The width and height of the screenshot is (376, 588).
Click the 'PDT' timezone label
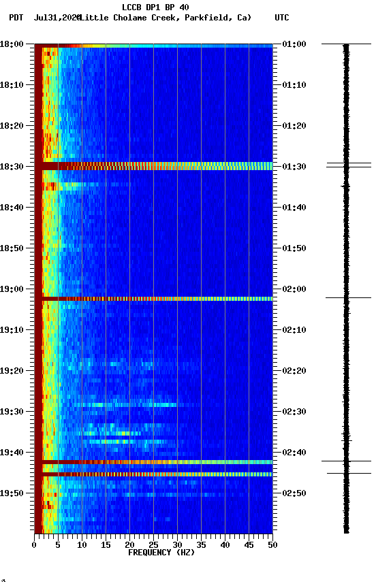(16, 18)
